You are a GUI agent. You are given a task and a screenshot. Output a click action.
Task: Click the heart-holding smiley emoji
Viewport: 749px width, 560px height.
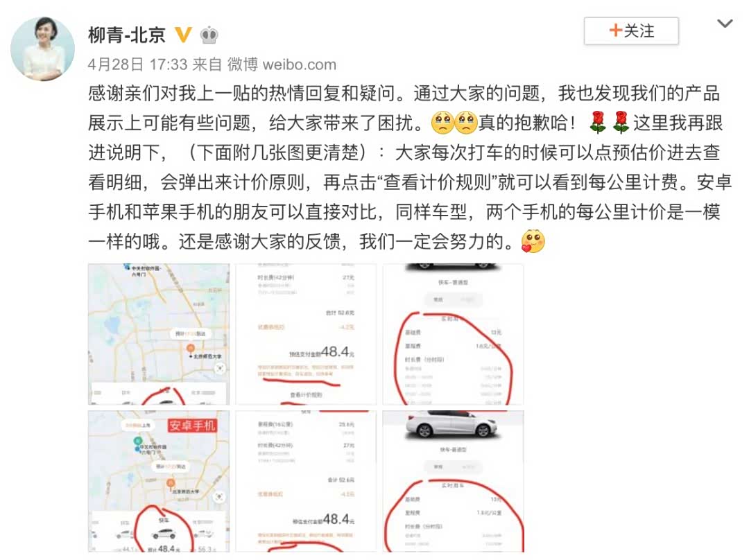533,242
